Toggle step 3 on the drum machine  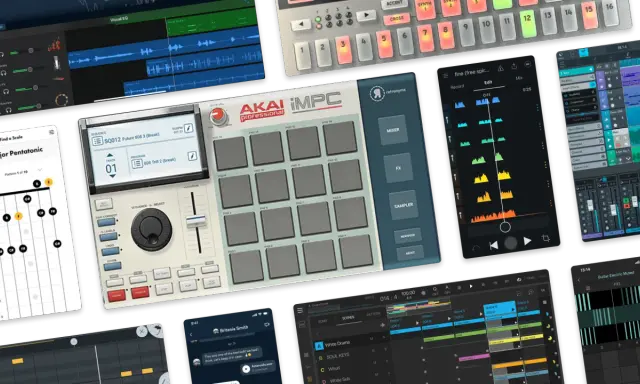tap(344, 49)
